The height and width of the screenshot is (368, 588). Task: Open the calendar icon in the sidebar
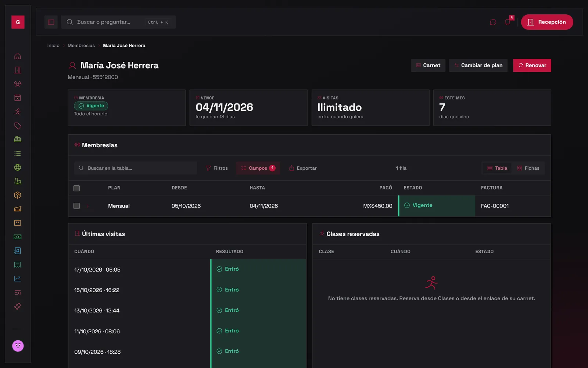coord(18,98)
